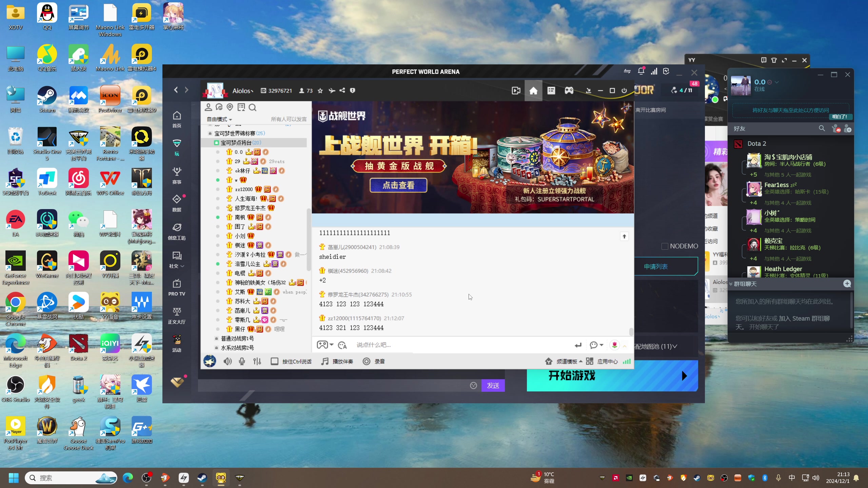Click 离开比赛房间 link
Viewport: 868px width, 488px height.
click(x=650, y=110)
